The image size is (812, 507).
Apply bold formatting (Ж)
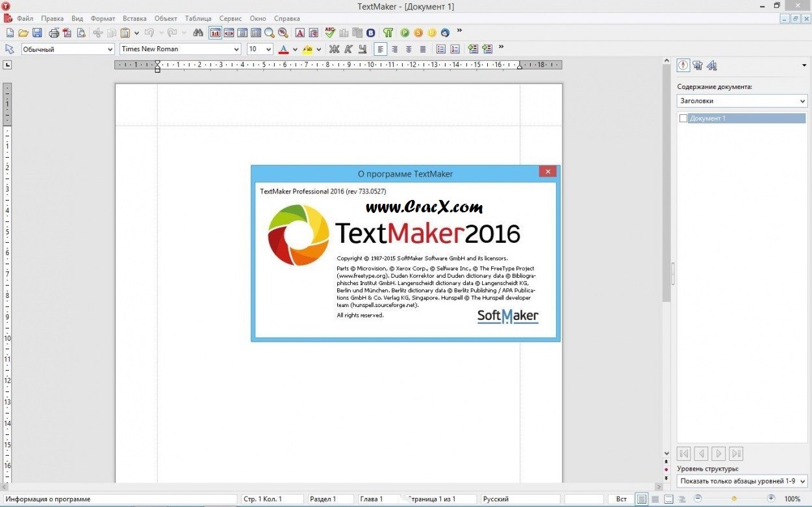click(335, 49)
